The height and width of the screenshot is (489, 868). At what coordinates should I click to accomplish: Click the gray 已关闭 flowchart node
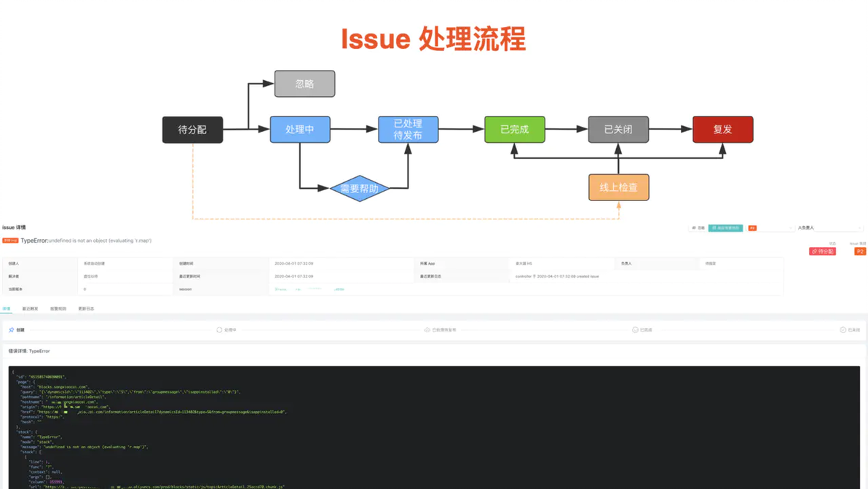click(618, 130)
